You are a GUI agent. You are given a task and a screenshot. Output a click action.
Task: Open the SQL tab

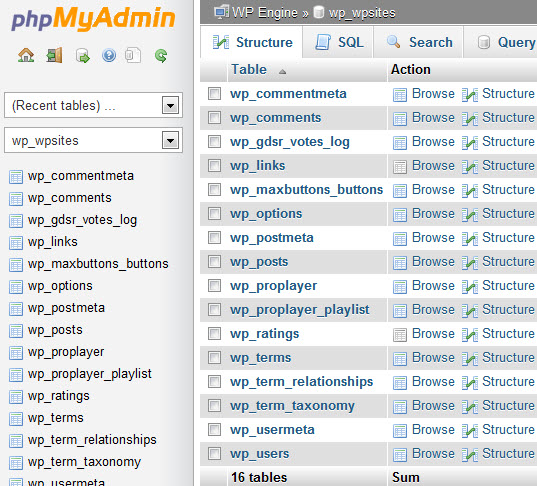(338, 42)
